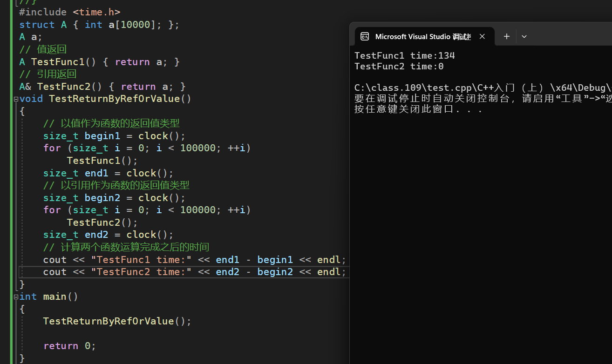Screen dimensions: 612x364
Task: Click the 'return 0;' statement
Action: [69, 346]
